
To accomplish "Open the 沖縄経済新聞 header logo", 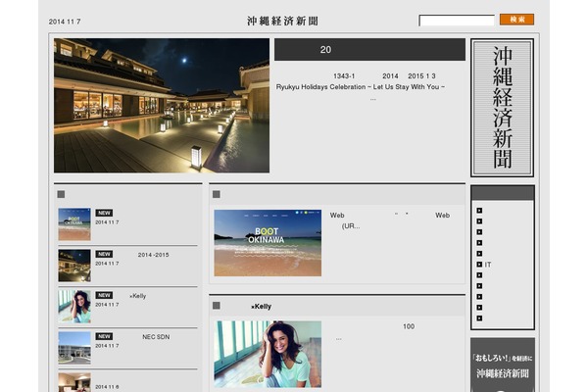I will click(282, 21).
